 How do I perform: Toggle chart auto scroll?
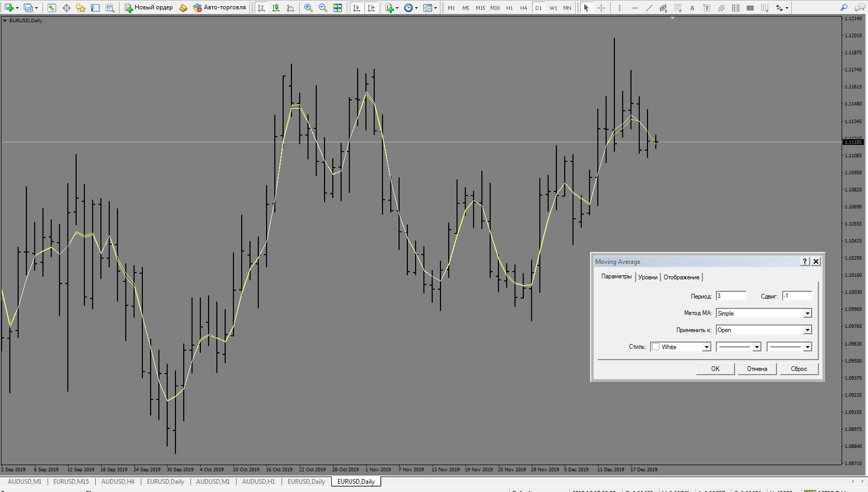click(x=356, y=8)
